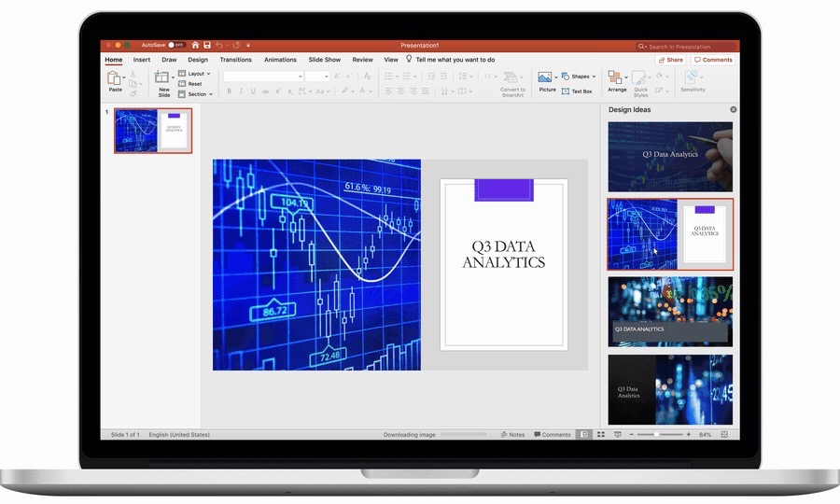Click the Cut scissors icon
Screen dimensions: 840x504
pos(133,74)
